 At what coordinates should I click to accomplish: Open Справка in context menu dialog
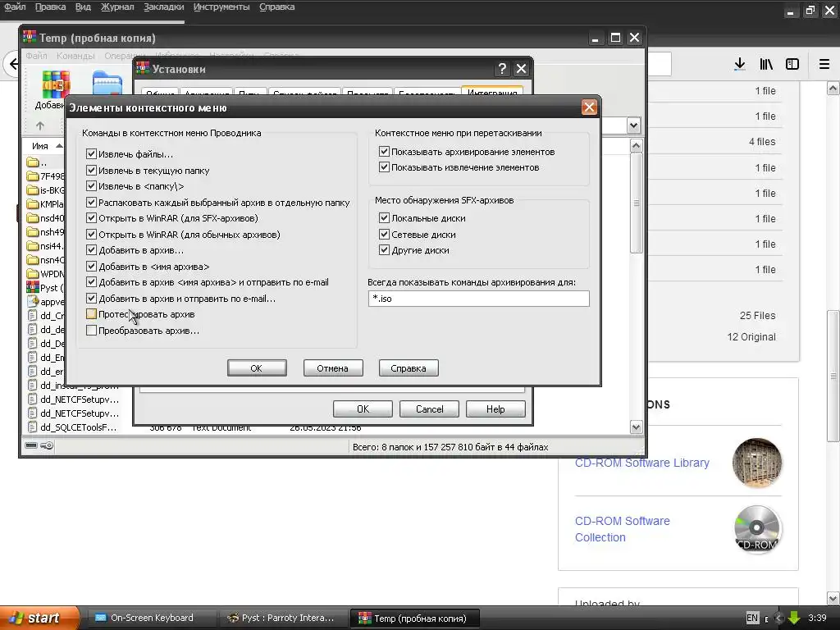[409, 368]
